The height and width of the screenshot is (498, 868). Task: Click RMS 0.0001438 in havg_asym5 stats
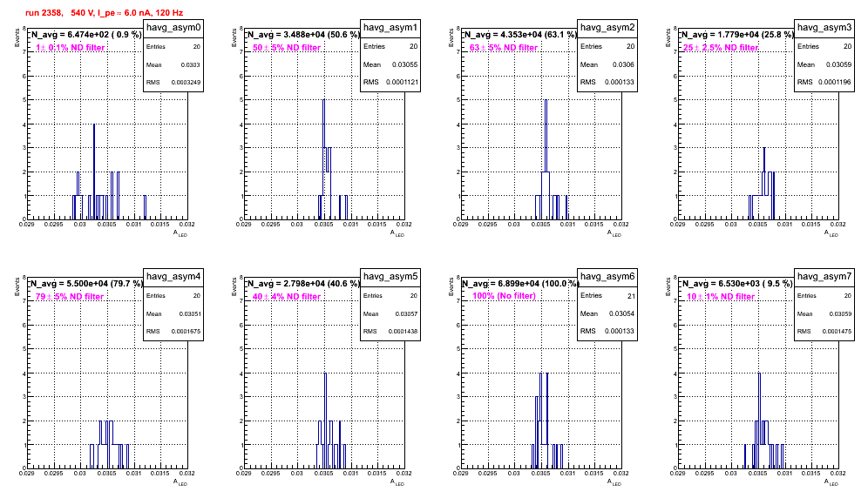390,332
